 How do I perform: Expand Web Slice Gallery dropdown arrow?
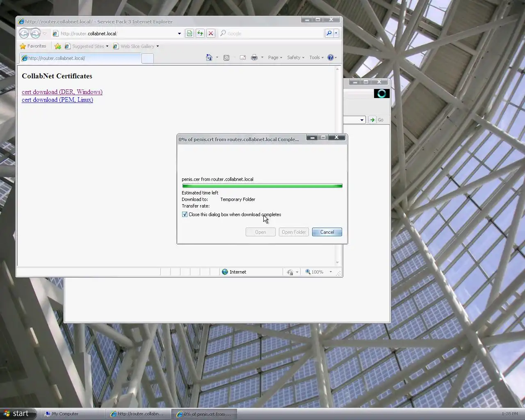[x=157, y=46]
